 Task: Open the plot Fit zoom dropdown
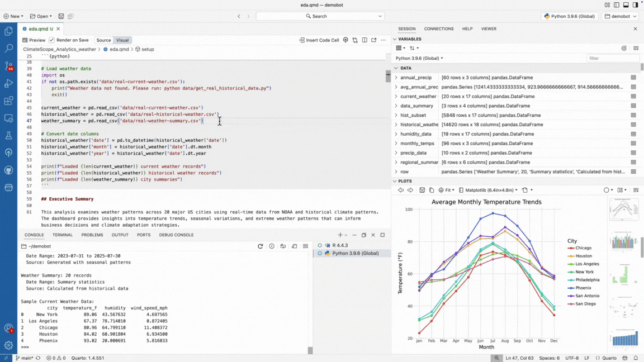click(x=447, y=190)
